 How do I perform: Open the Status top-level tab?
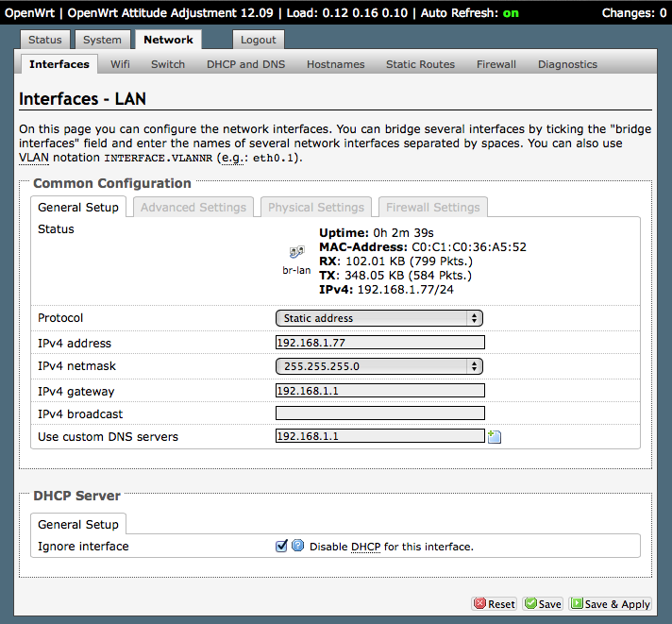click(45, 40)
